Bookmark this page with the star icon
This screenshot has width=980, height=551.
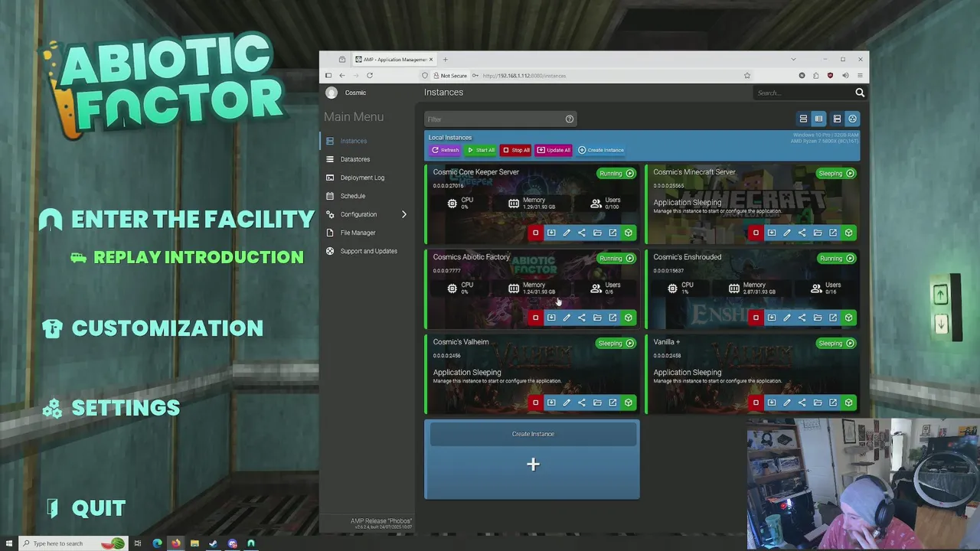[747, 76]
